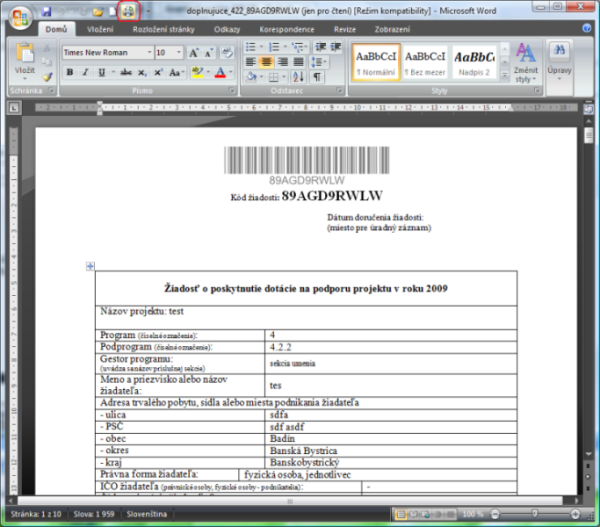Click the table move handle
This screenshot has height=527, width=600.
pyautogui.click(x=90, y=265)
